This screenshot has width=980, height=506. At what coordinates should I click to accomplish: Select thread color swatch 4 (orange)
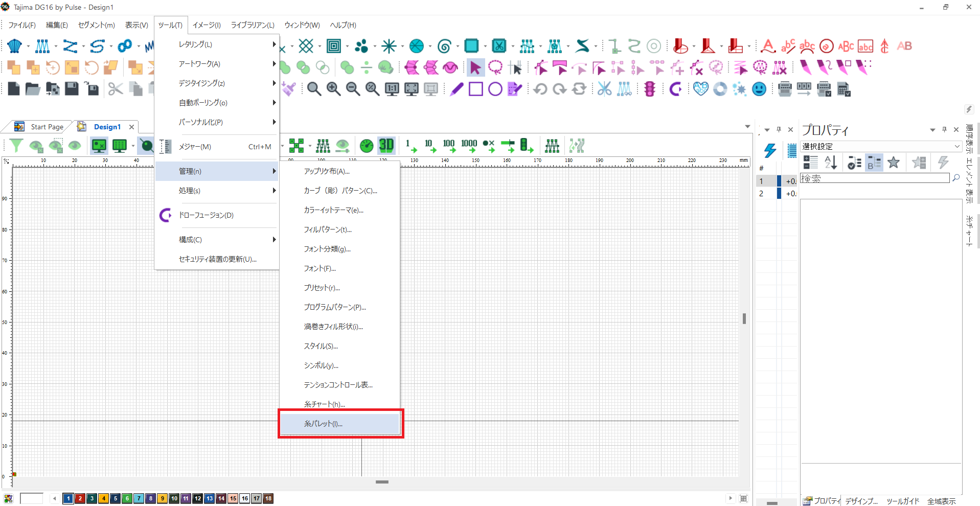(103, 498)
